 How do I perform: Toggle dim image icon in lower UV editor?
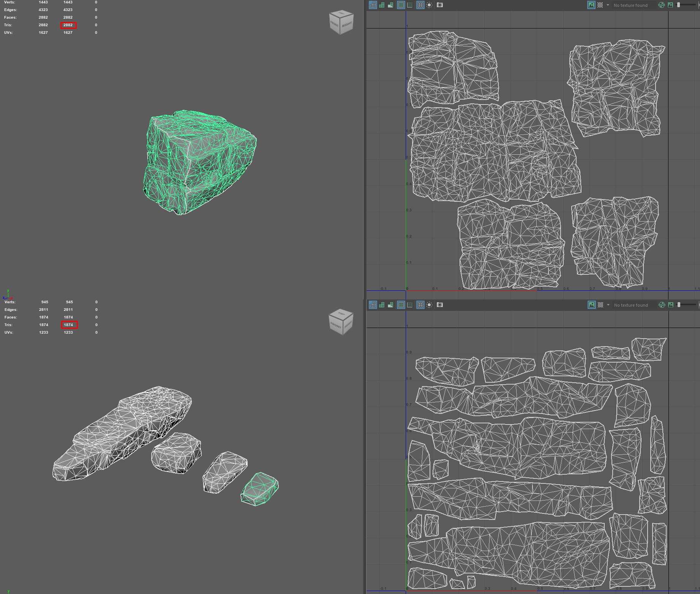[670, 305]
